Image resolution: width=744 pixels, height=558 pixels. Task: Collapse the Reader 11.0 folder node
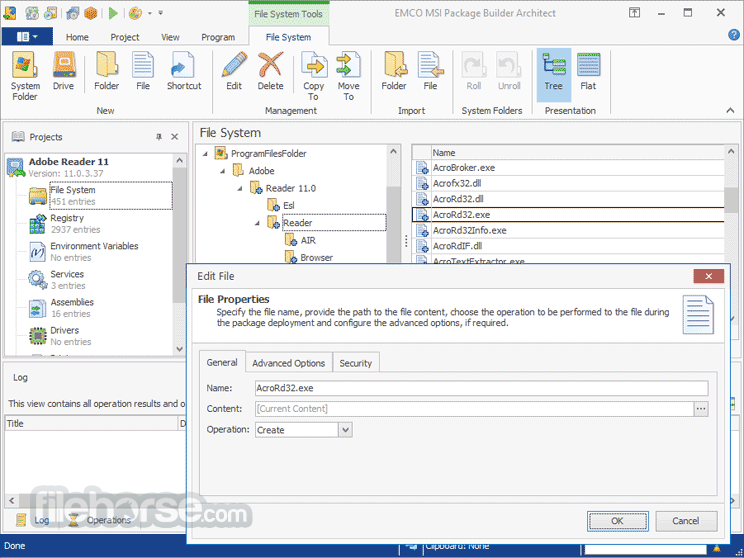(x=240, y=188)
